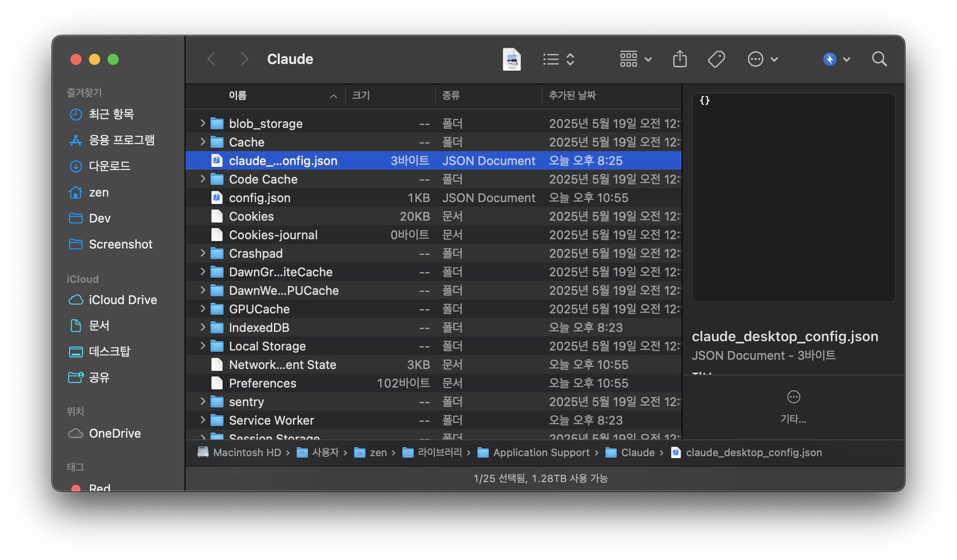Viewport: 957px width, 560px height.
Task: Open the group-by grid dropdown
Action: [636, 59]
